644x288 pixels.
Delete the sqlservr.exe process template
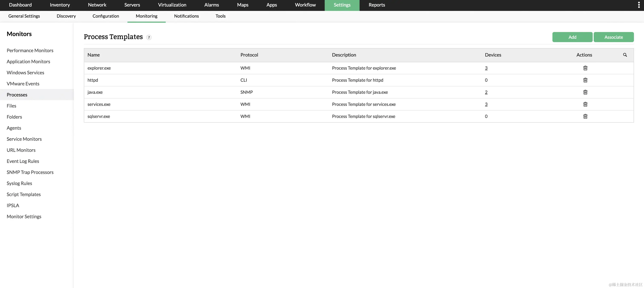click(585, 116)
